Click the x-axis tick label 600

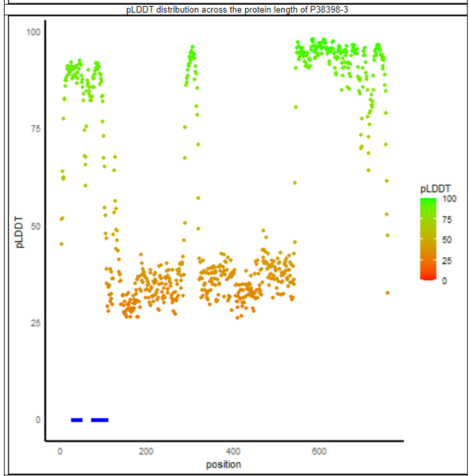pos(319,451)
